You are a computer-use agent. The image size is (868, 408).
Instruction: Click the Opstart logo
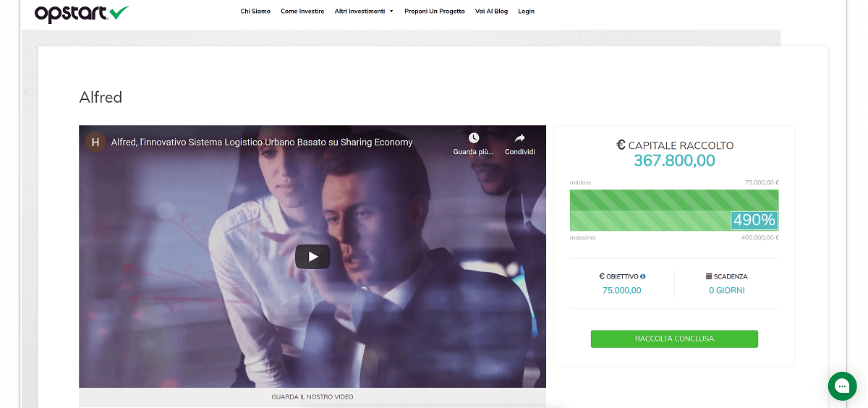tap(82, 12)
